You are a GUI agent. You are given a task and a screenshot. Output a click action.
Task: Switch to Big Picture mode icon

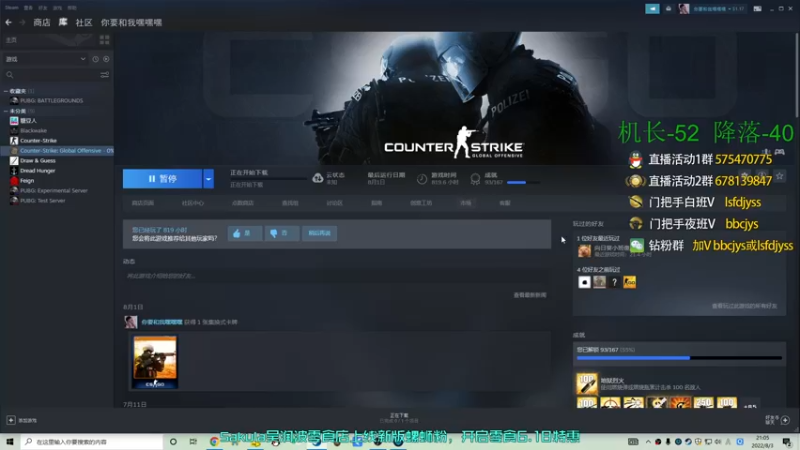tap(757, 9)
